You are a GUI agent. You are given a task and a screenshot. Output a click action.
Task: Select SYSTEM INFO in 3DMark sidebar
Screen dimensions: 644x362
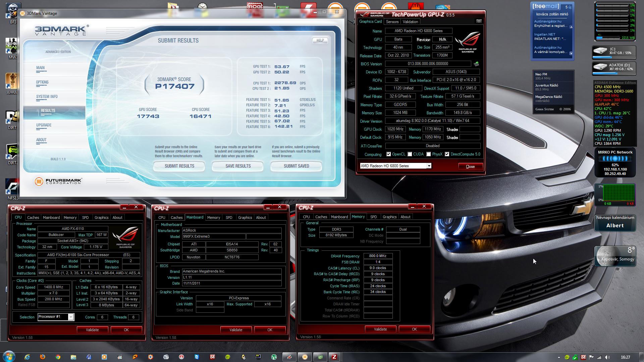[47, 97]
